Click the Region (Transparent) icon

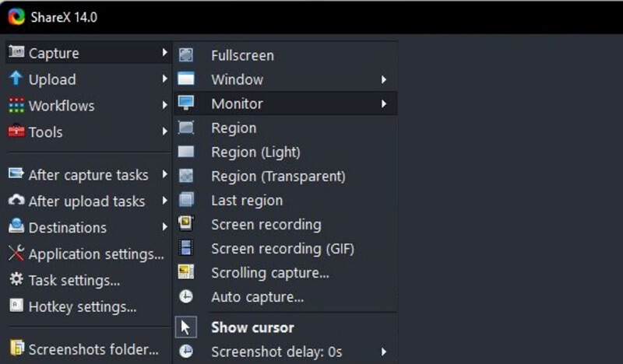(x=186, y=176)
